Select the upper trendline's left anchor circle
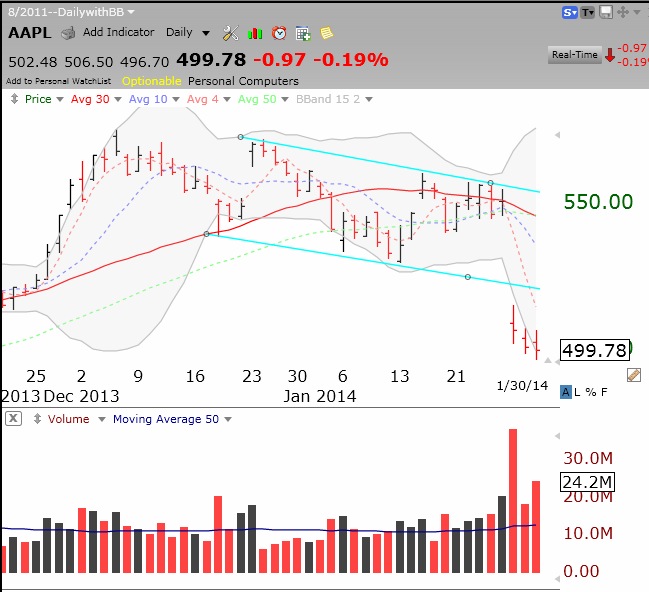649x592 pixels. click(x=240, y=137)
